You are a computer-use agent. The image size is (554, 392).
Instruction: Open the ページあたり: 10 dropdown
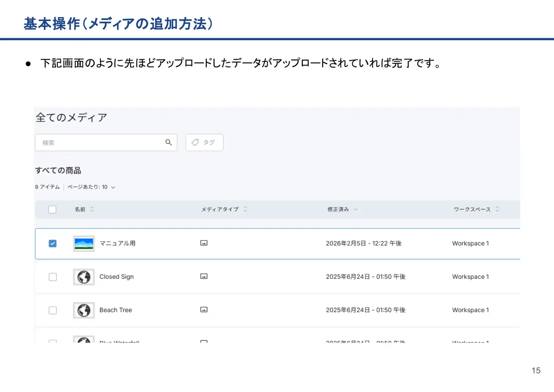click(x=91, y=187)
